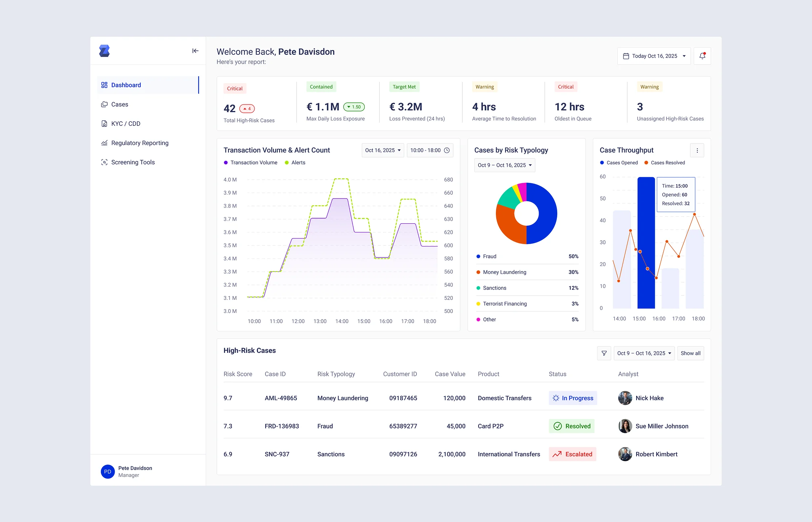
Task: Open Case Throughput three-dot menu
Action: tap(697, 150)
